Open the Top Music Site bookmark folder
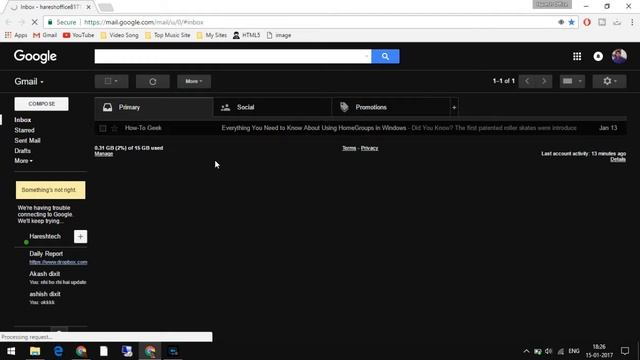The image size is (640, 360). pyautogui.click(x=167, y=36)
